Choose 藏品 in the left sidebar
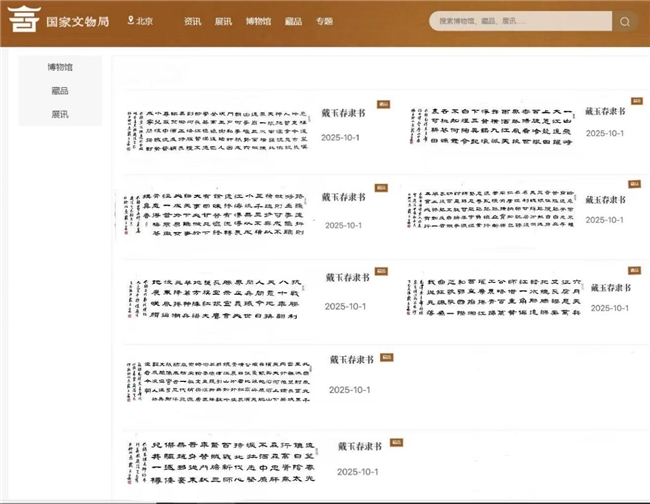Image resolution: width=650 pixels, height=504 pixels. tap(60, 91)
